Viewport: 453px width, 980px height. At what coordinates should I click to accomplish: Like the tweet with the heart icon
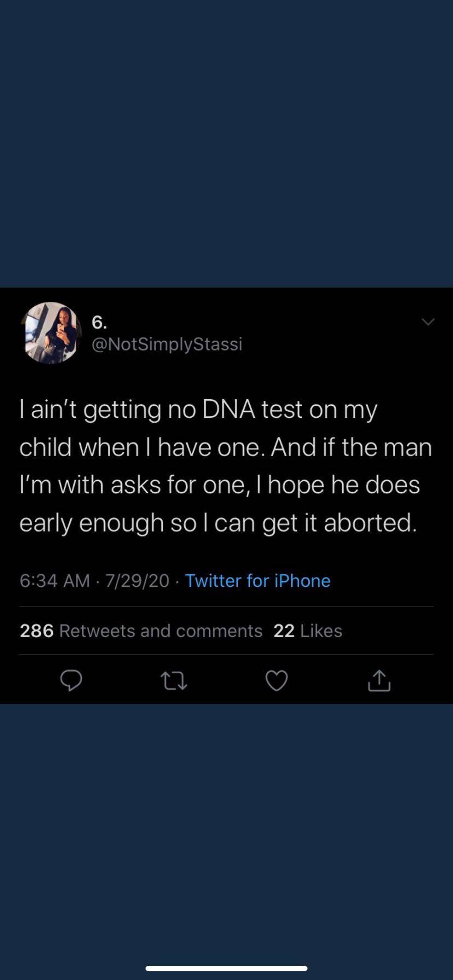[276, 681]
